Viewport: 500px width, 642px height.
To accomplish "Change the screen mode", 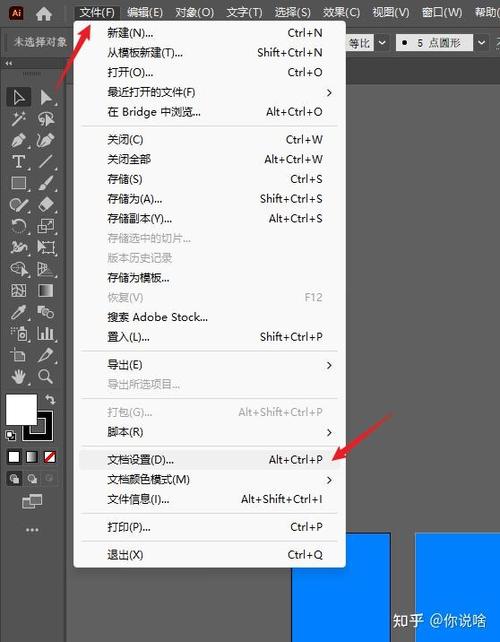I will click(x=32, y=501).
